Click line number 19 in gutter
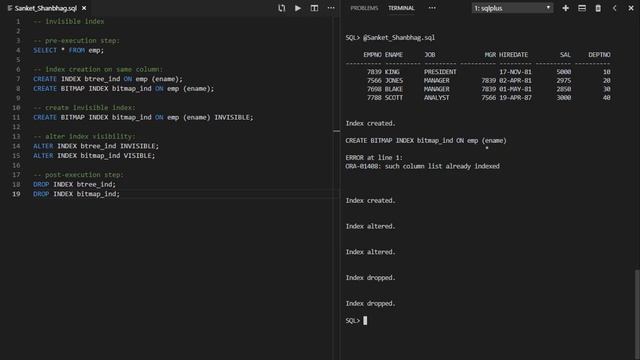The width and height of the screenshot is (640, 360). click(16, 194)
